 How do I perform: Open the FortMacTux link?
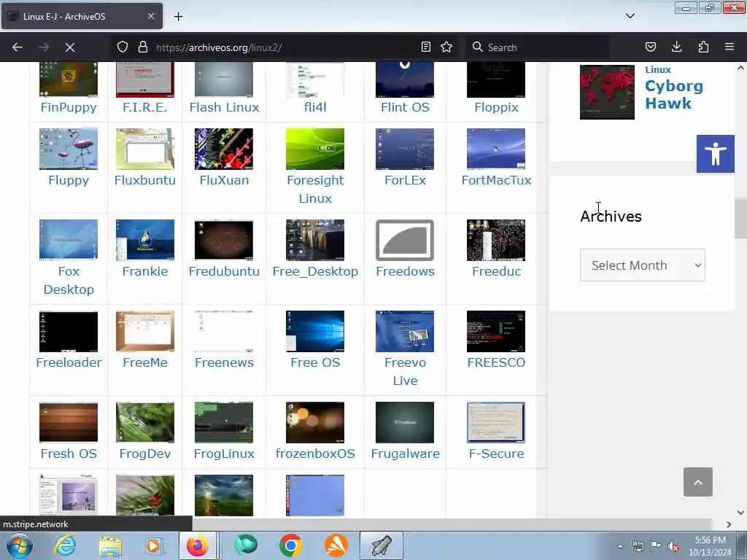point(496,180)
